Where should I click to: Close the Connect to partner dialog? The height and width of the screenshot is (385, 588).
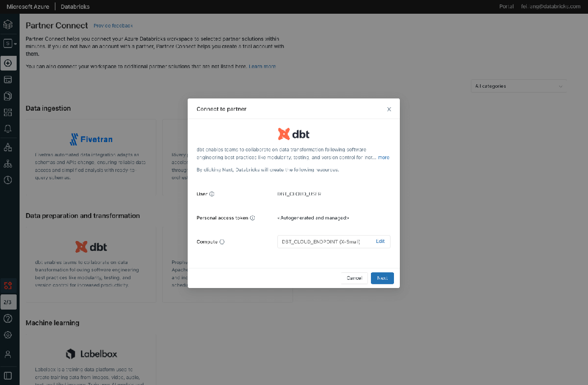(x=389, y=109)
